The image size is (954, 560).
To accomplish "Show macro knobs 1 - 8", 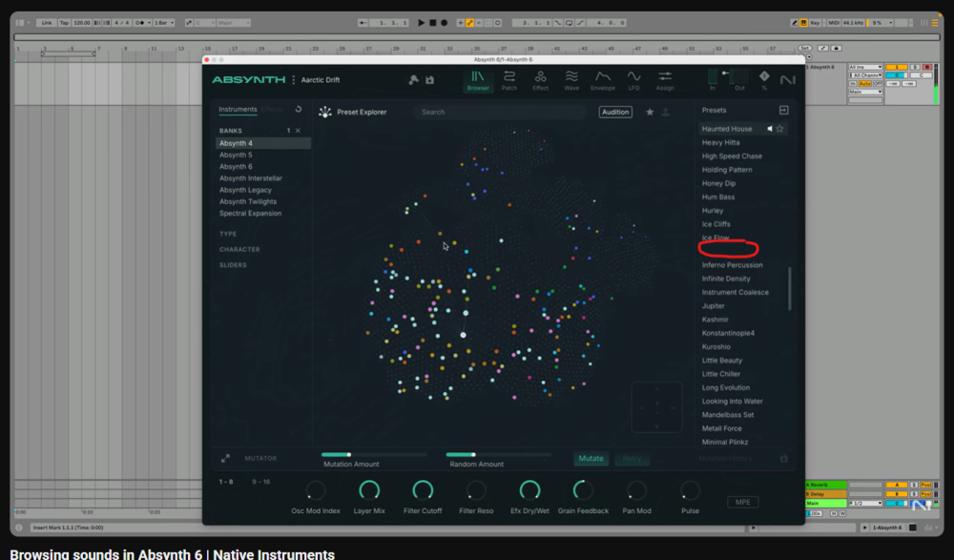I will click(226, 482).
